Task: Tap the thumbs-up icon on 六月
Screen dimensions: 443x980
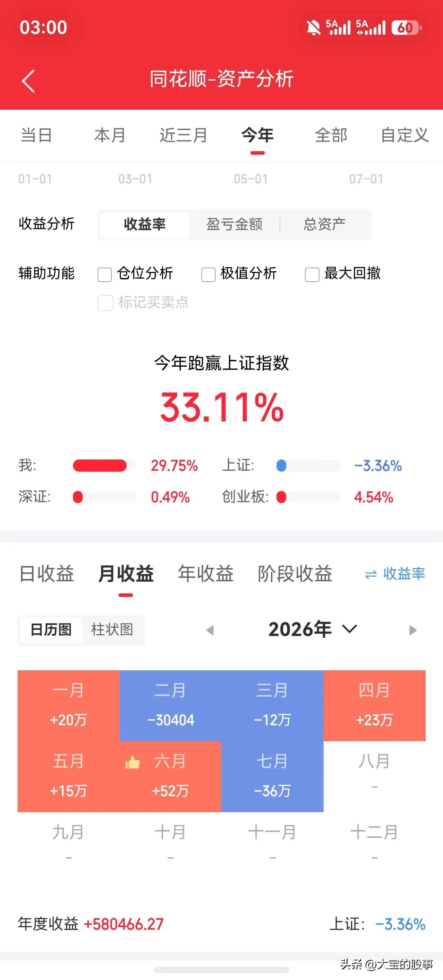Action: [x=133, y=762]
